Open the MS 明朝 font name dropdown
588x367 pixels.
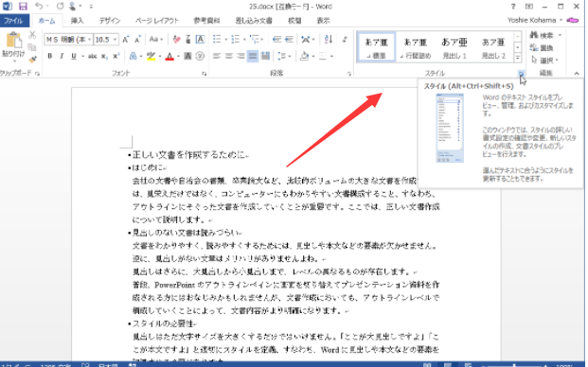coord(90,40)
